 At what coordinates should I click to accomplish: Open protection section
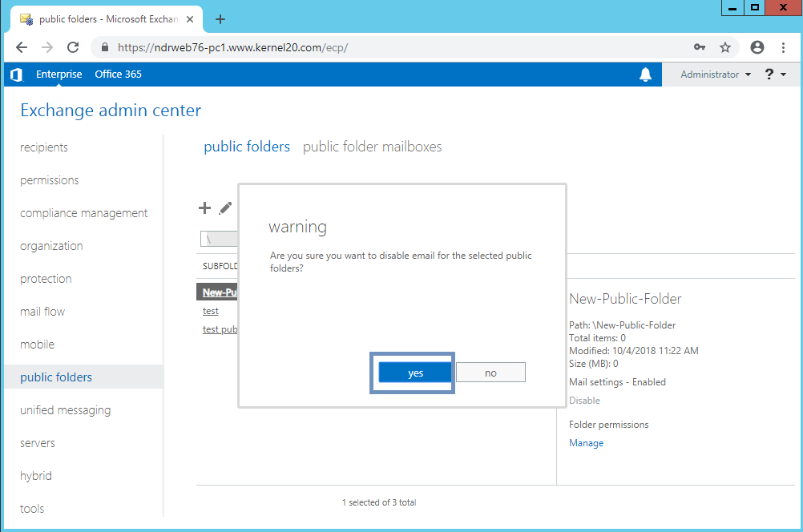(x=46, y=279)
